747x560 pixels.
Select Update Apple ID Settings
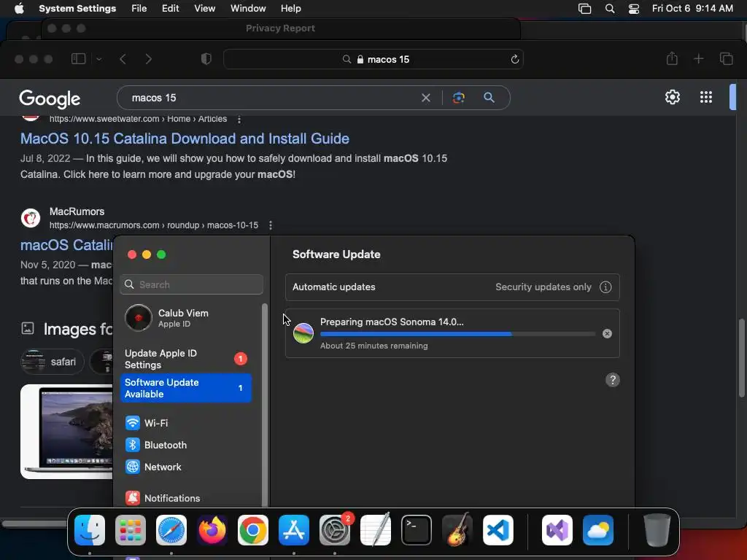[x=186, y=359]
